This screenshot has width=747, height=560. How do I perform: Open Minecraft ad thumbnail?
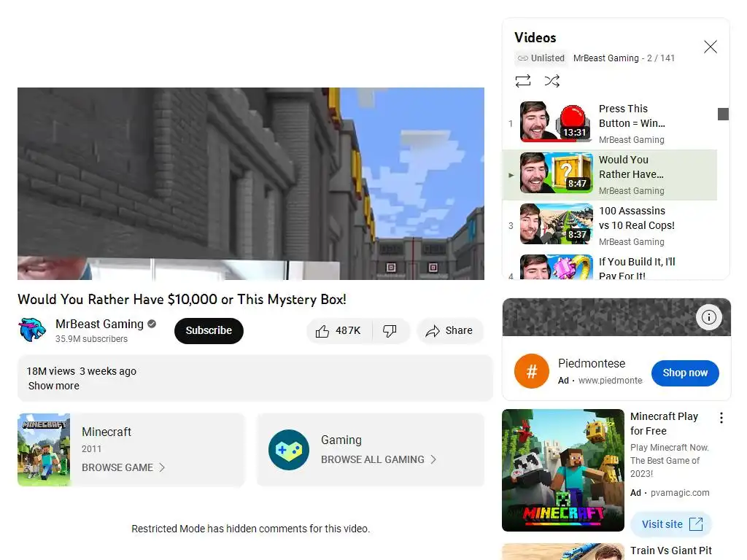click(563, 470)
